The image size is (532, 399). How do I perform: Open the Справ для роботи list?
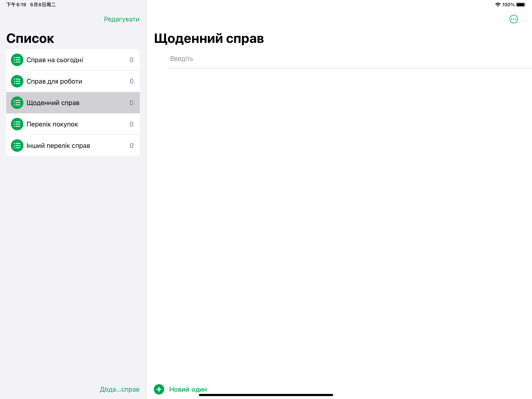pyautogui.click(x=72, y=81)
